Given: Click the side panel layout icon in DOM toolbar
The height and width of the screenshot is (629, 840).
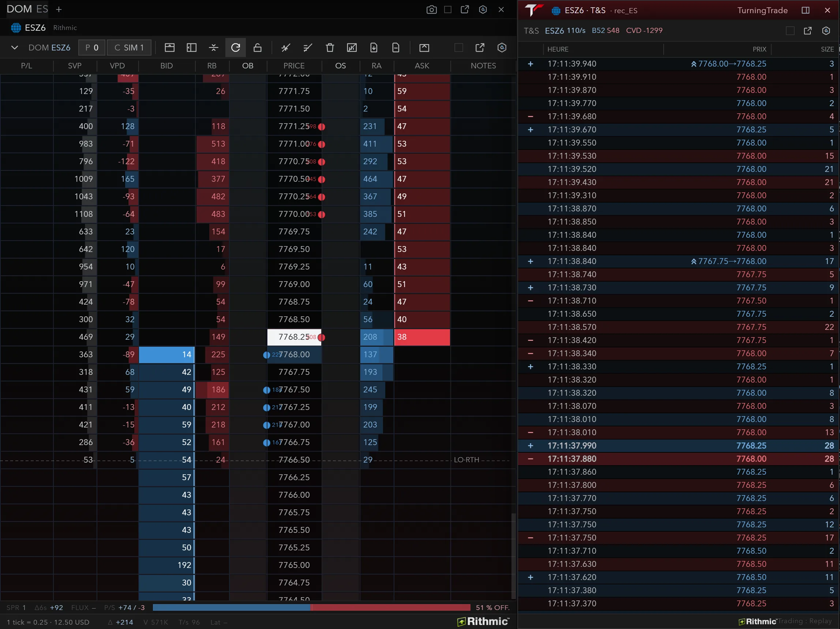Looking at the screenshot, I should click(x=191, y=48).
